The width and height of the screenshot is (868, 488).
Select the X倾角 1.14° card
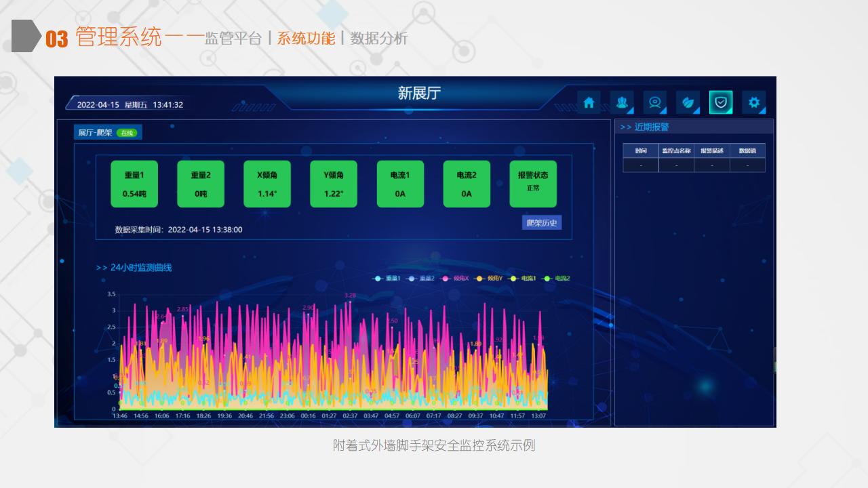tap(267, 184)
